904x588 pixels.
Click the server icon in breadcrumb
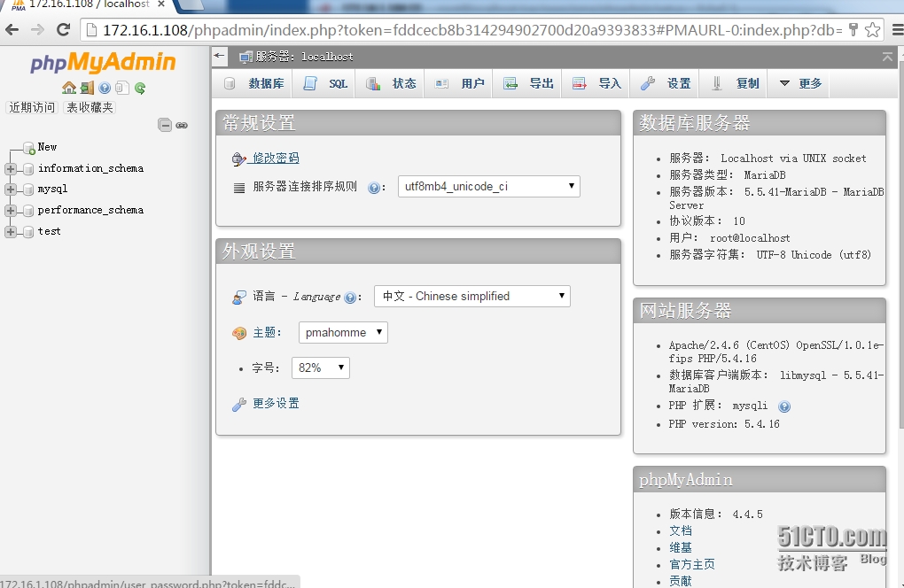[246, 57]
